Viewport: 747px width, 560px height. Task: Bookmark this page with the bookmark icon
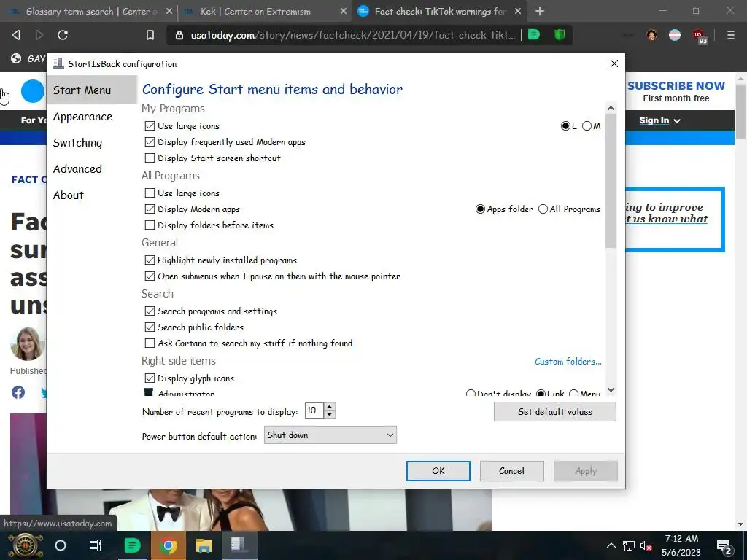pos(150,35)
